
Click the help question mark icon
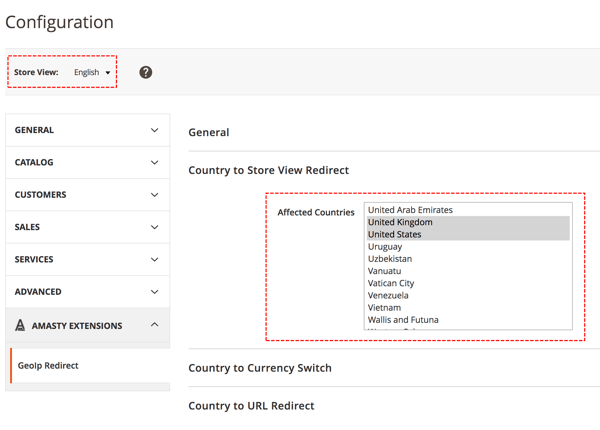tap(146, 72)
